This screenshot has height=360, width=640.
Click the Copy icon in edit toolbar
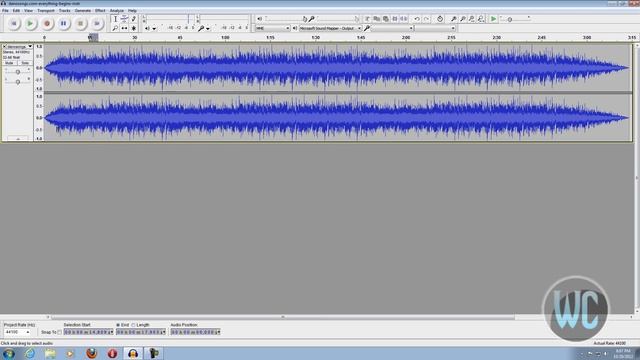tap(376, 19)
